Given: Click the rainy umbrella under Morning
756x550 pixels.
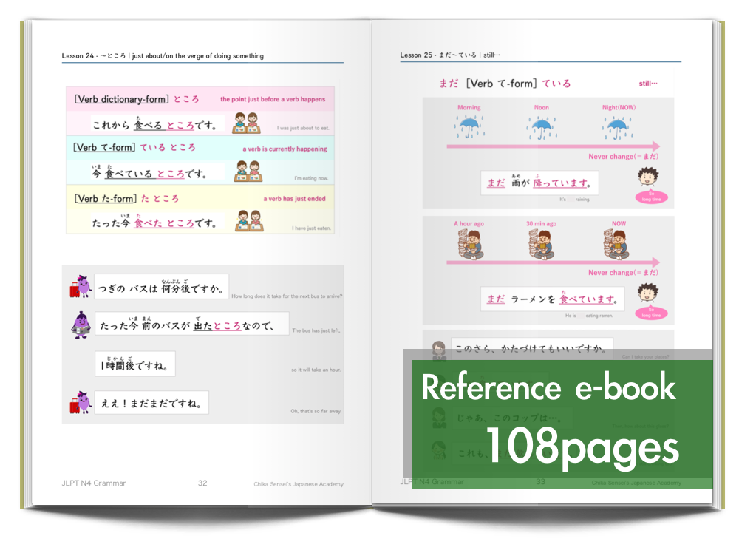Looking at the screenshot, I should pyautogui.click(x=469, y=126).
